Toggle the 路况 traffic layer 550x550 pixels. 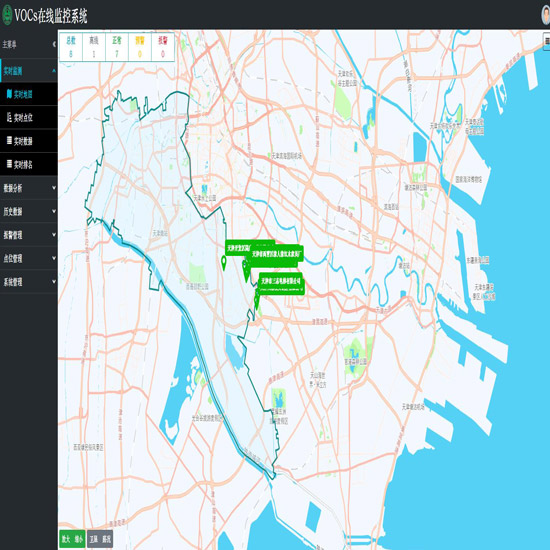106,539
